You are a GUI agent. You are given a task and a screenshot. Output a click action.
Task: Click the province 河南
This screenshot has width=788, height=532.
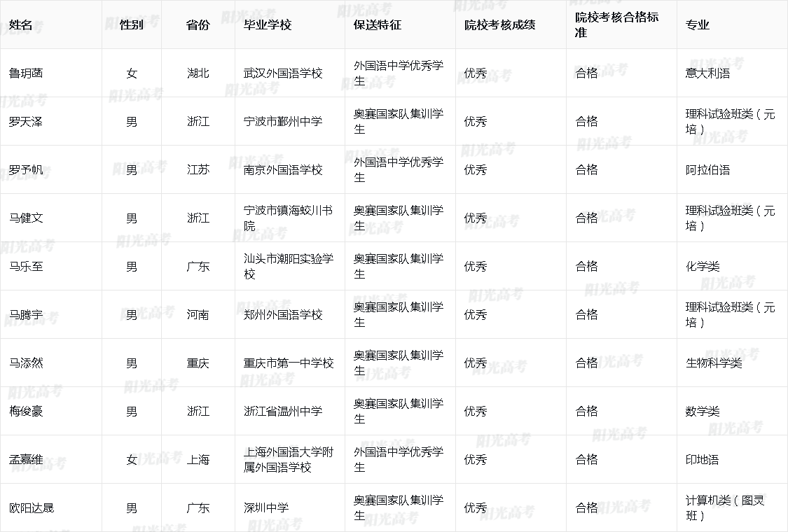pos(198,315)
